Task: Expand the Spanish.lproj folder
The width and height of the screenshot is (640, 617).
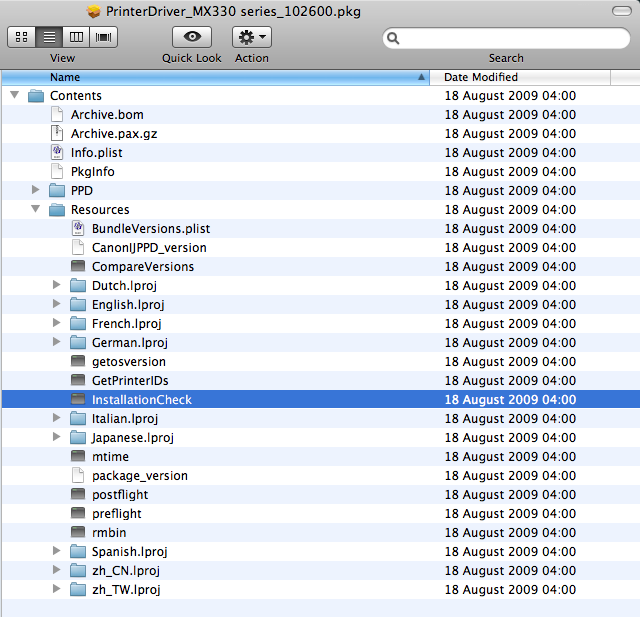Action: pos(56,551)
